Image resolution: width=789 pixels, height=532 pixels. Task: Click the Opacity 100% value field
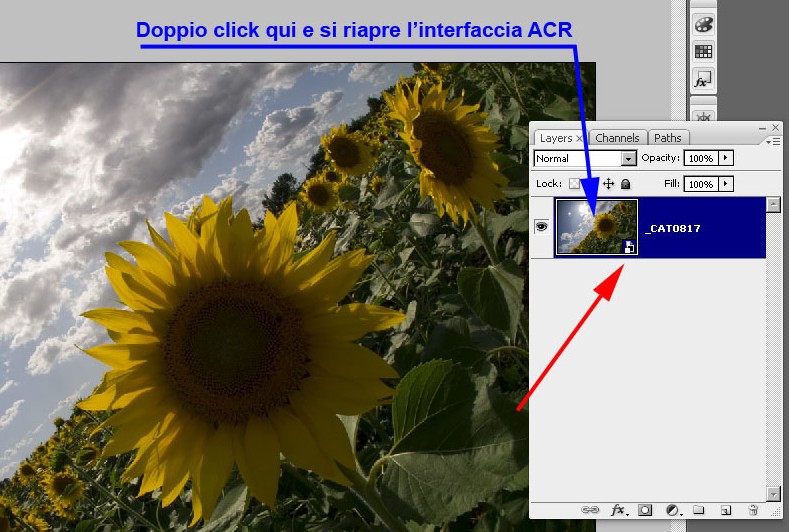click(701, 158)
